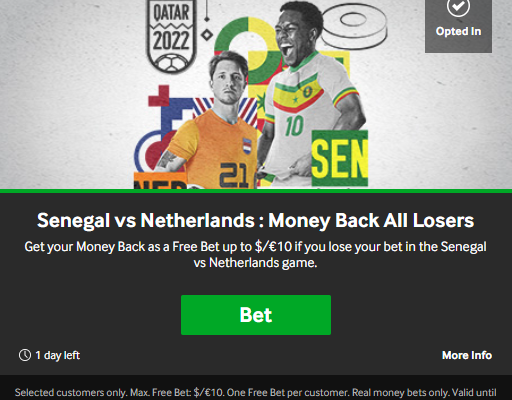Viewport: 512px width, 400px height.
Task: Click the football emblem inside Qatar badge
Action: pos(172,63)
